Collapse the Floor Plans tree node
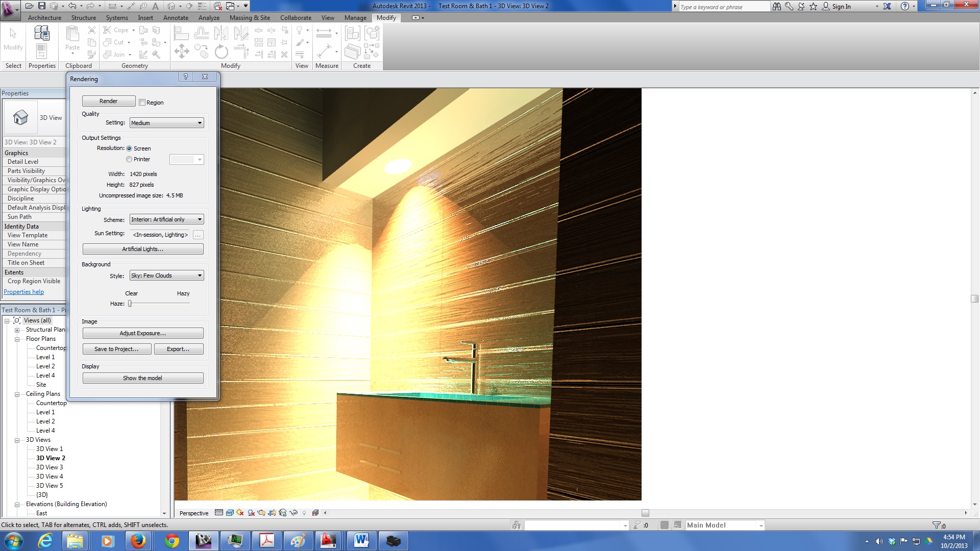 point(17,339)
